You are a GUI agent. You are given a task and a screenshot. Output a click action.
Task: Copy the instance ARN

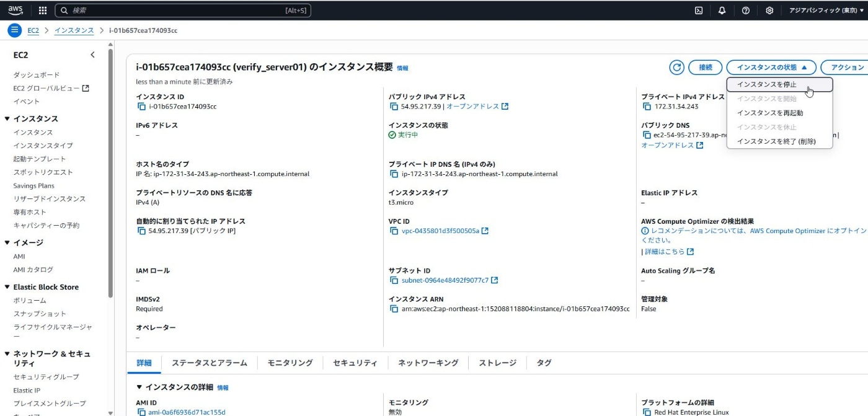(394, 309)
